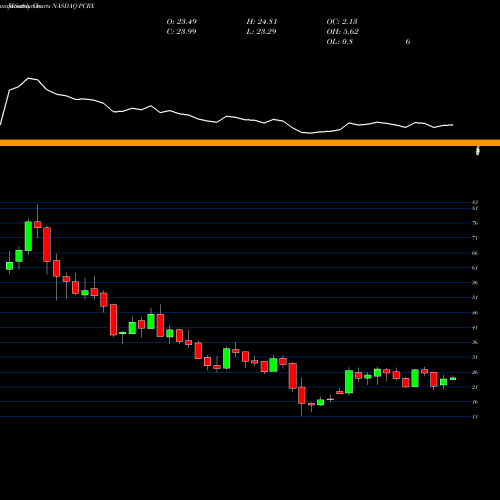The width and height of the screenshot is (500, 500).
Task: Click the price axis label '26'
Action: [475, 372]
